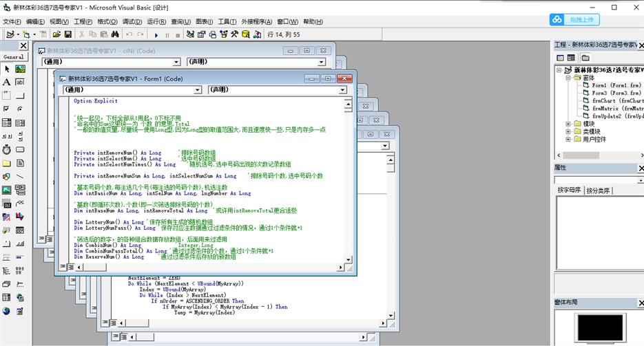This screenshot has height=346, width=644.
Task: Click the 拖拽上传 upload button
Action: (574, 20)
